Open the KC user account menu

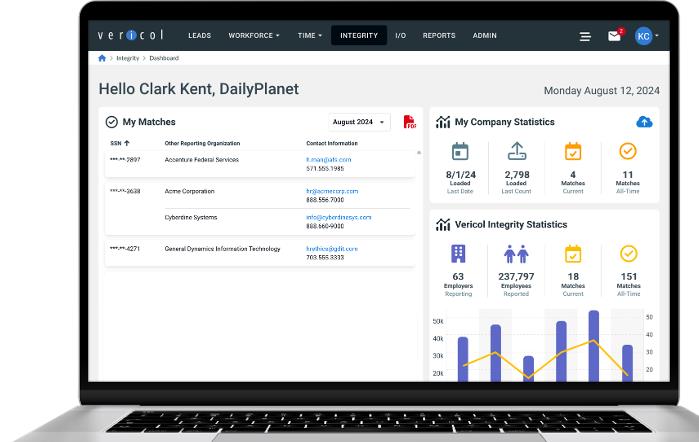click(647, 36)
